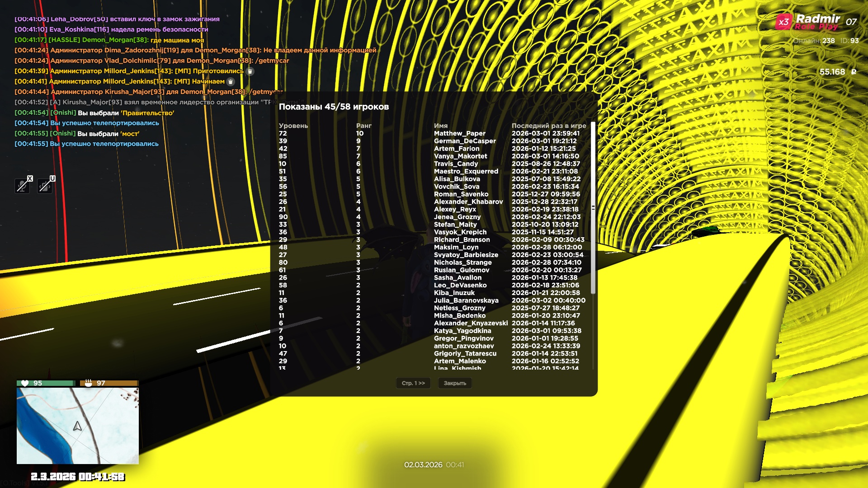Select the Julia_Baranovskaya entry
This screenshot has width=868, height=488.
466,300
